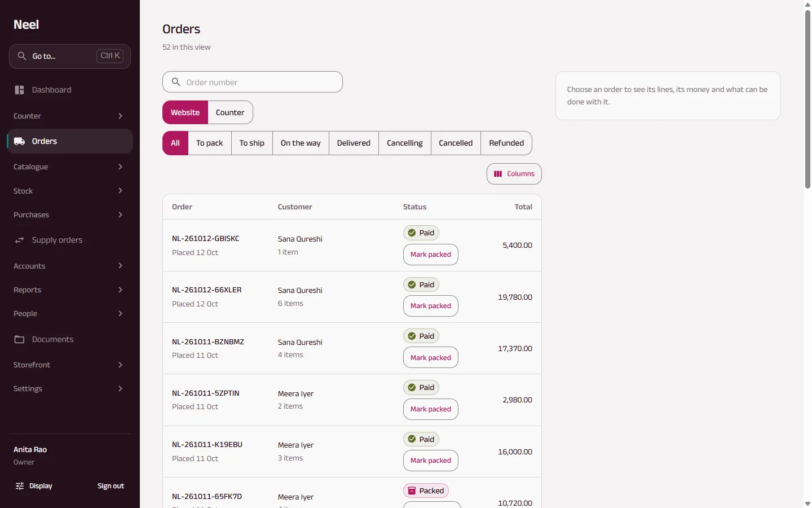Image resolution: width=812 pixels, height=508 pixels.
Task: Filter orders by To pack
Action: pos(210,143)
